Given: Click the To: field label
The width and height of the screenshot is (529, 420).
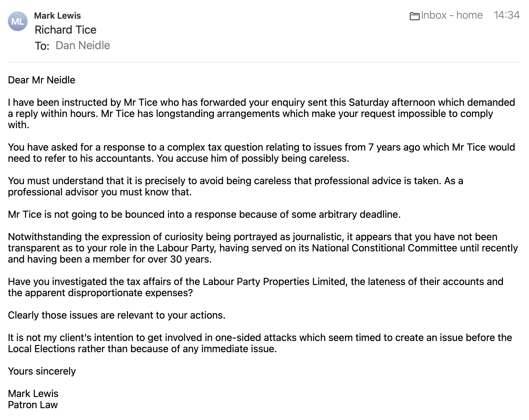Looking at the screenshot, I should click(42, 46).
